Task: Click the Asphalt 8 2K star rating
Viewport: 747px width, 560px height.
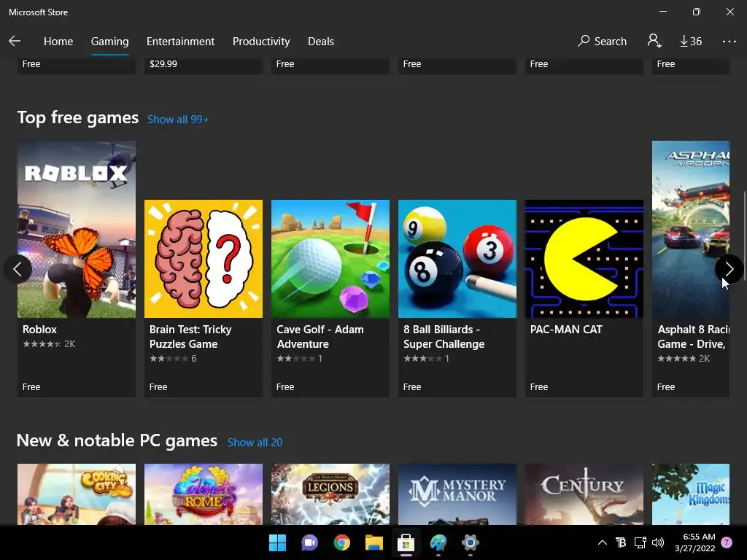Action: pos(684,359)
